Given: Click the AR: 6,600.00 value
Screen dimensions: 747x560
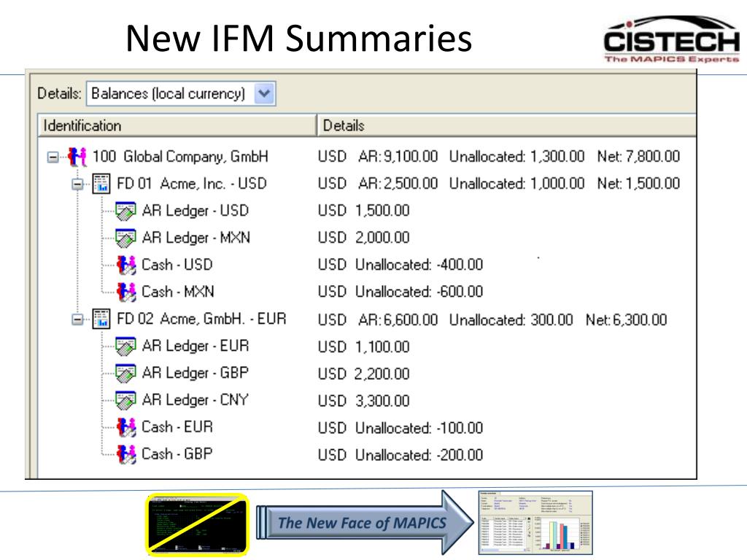Looking at the screenshot, I should [x=398, y=320].
